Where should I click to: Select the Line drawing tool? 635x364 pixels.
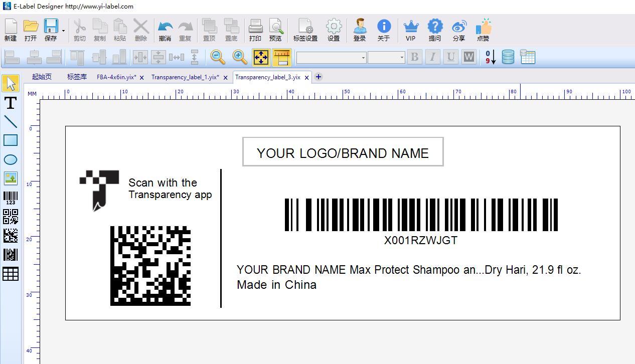(11, 121)
